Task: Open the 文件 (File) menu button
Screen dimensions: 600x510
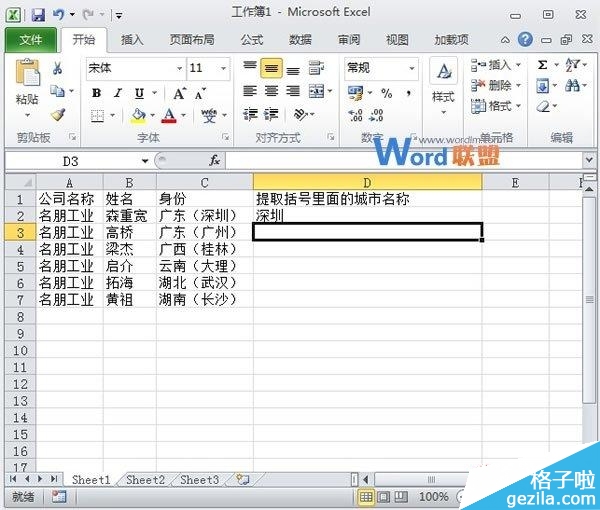Action: click(31, 40)
